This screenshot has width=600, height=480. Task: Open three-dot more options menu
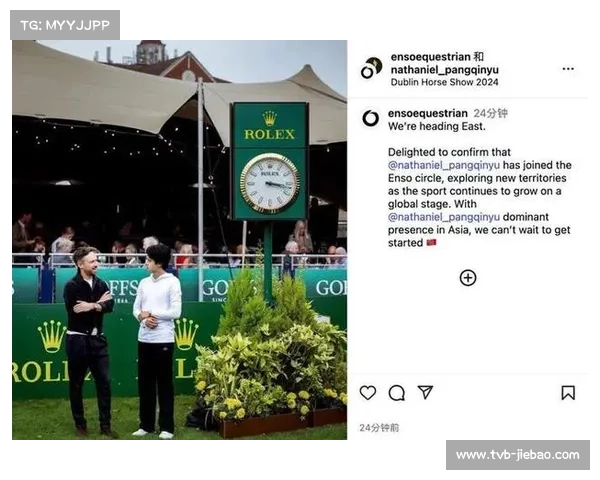click(568, 69)
